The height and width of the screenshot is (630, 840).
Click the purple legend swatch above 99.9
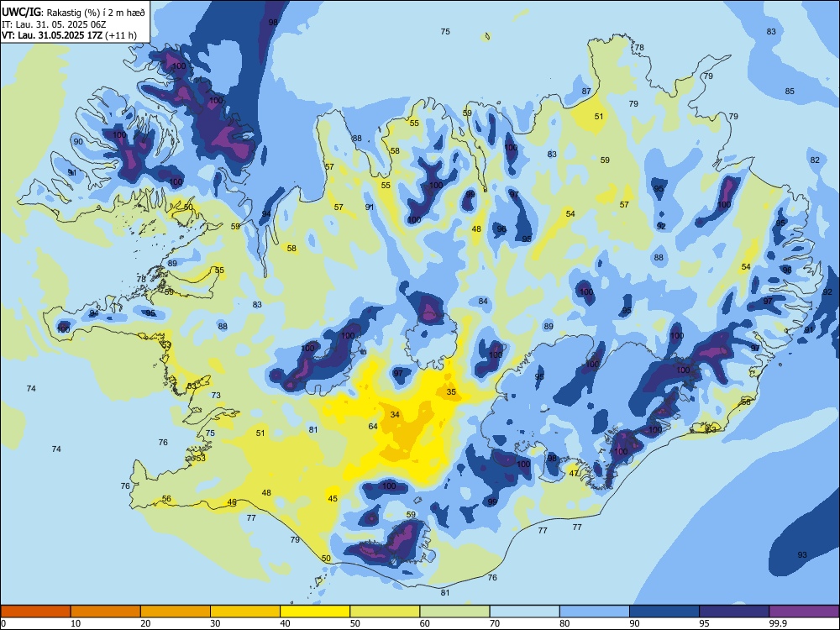click(x=804, y=612)
